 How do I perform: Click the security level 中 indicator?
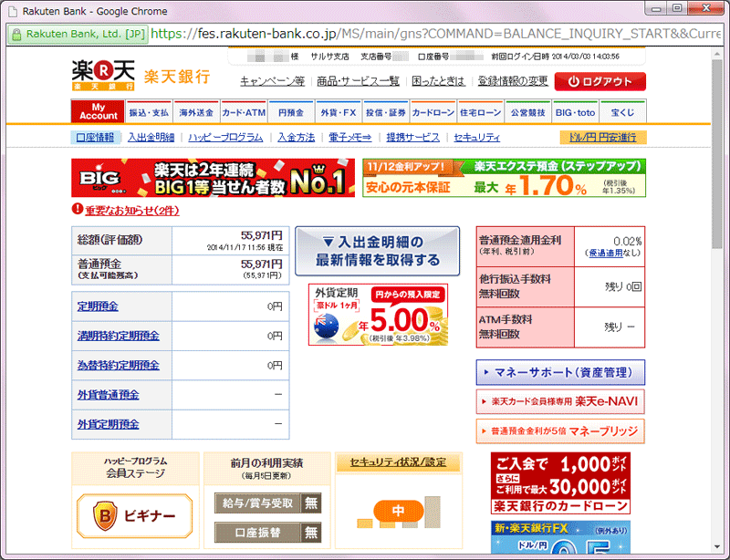click(398, 511)
